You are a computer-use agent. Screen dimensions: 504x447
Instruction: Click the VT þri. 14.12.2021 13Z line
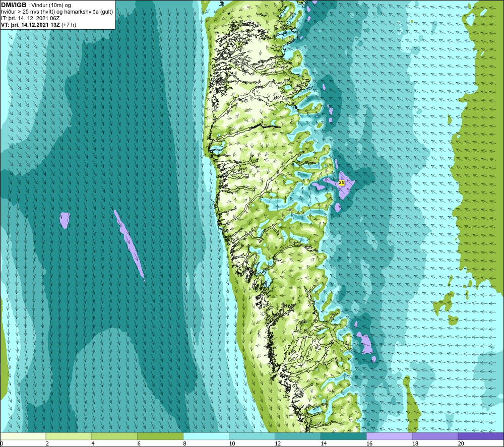pyautogui.click(x=39, y=25)
